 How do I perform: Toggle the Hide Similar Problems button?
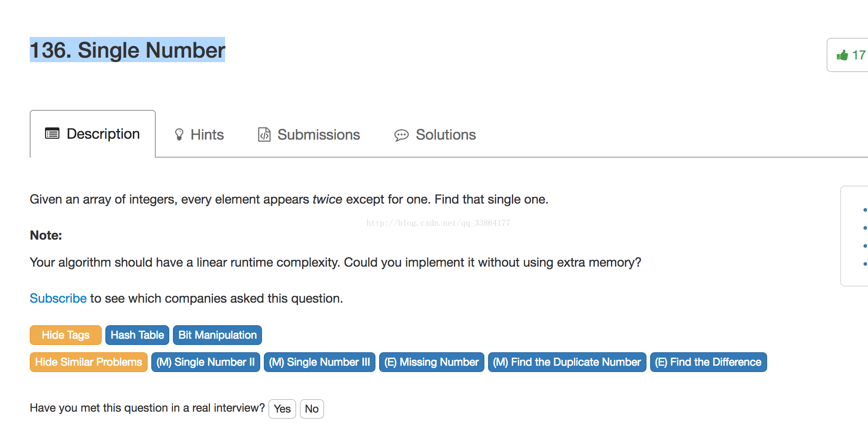pyautogui.click(x=89, y=362)
